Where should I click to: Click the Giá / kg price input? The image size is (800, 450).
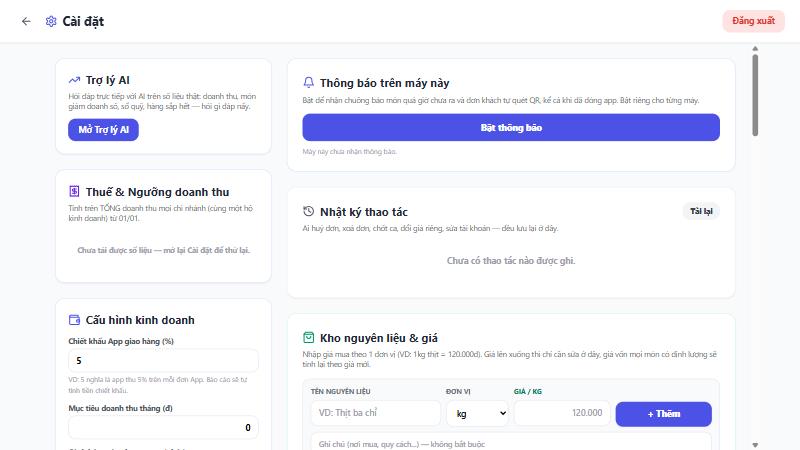(562, 413)
